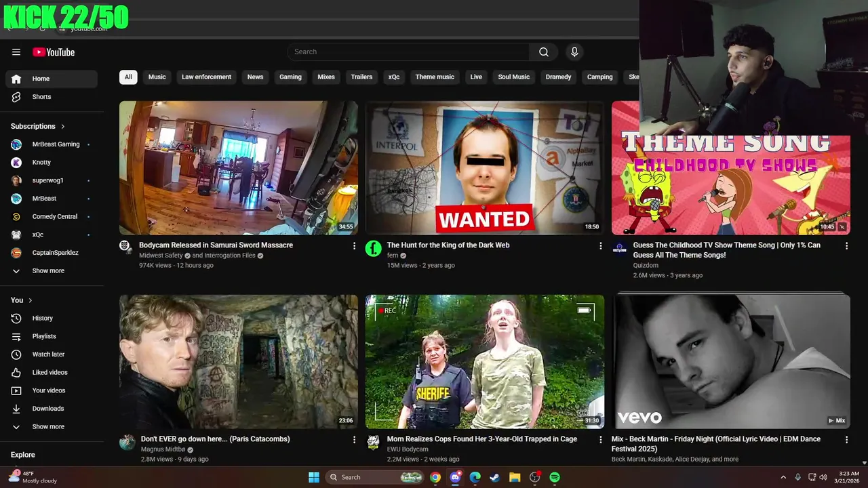The height and width of the screenshot is (488, 868).
Task: Open History in the sidebar
Action: pyautogui.click(x=52, y=318)
